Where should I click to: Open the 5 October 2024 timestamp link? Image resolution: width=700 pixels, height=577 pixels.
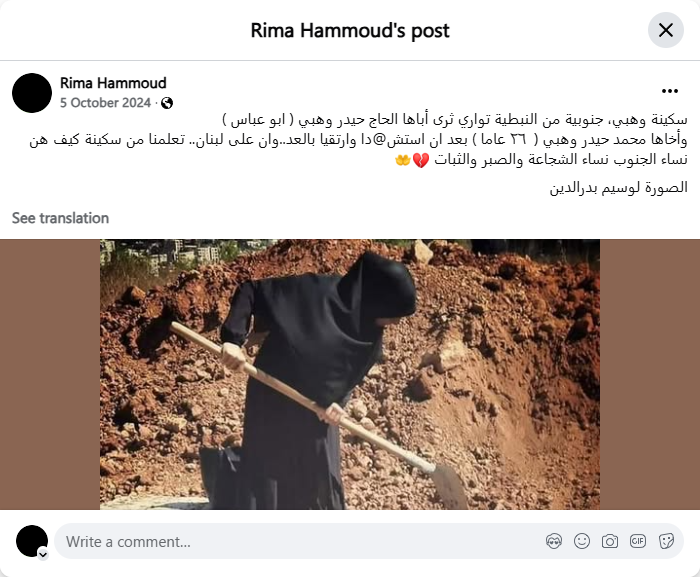pyautogui.click(x=105, y=103)
